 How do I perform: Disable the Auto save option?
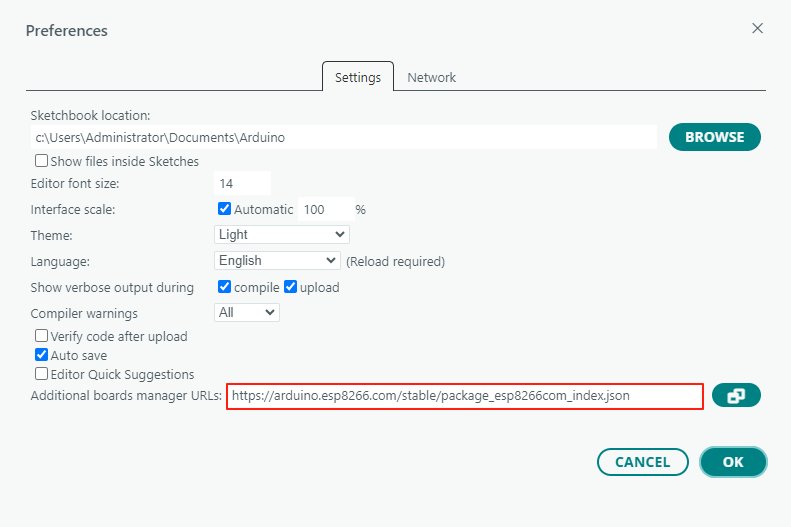[x=42, y=355]
